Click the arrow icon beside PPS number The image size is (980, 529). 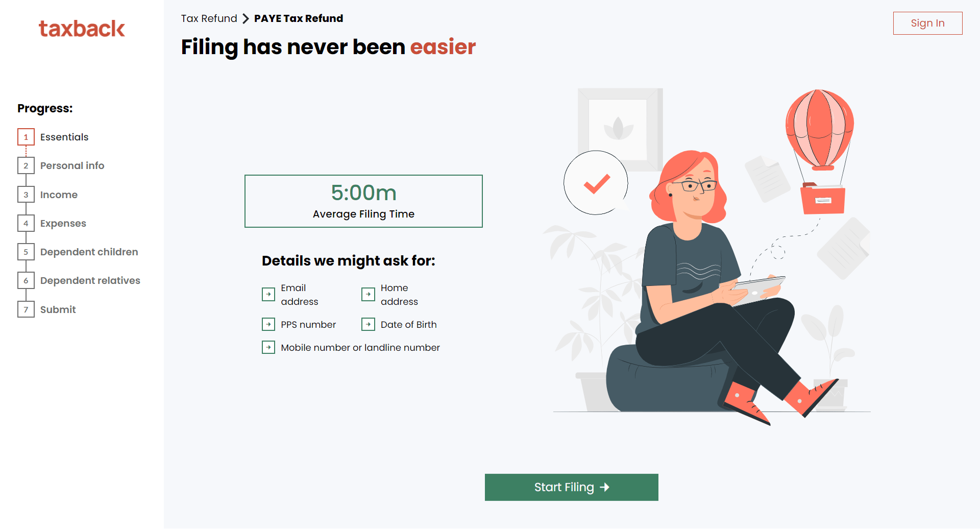pyautogui.click(x=268, y=324)
